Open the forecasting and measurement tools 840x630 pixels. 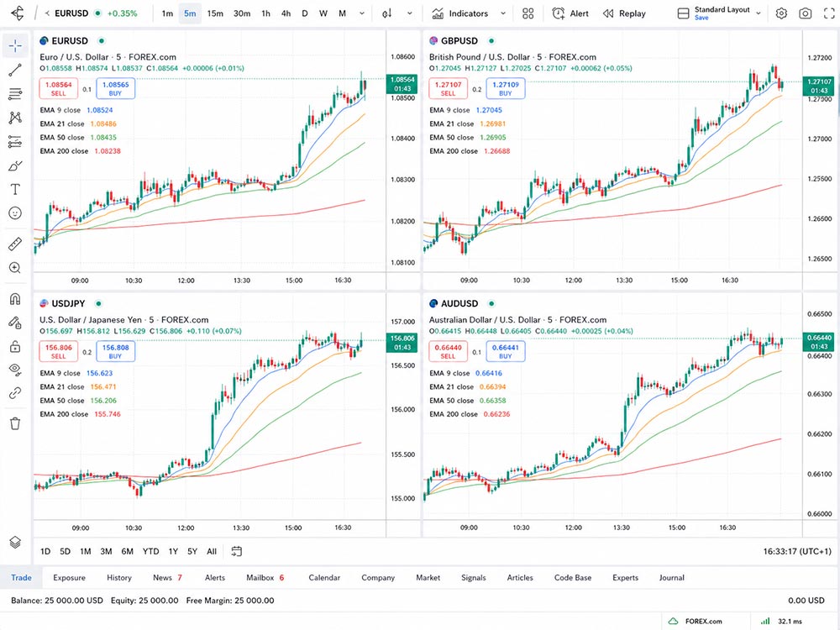(x=15, y=141)
